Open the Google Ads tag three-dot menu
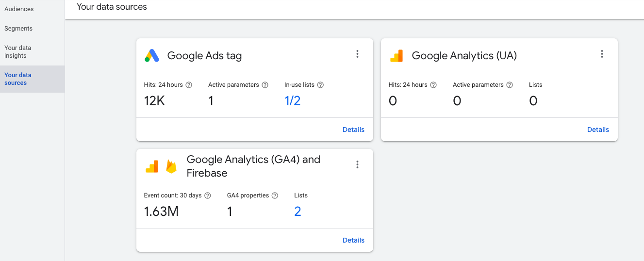This screenshot has width=644, height=261. (357, 54)
